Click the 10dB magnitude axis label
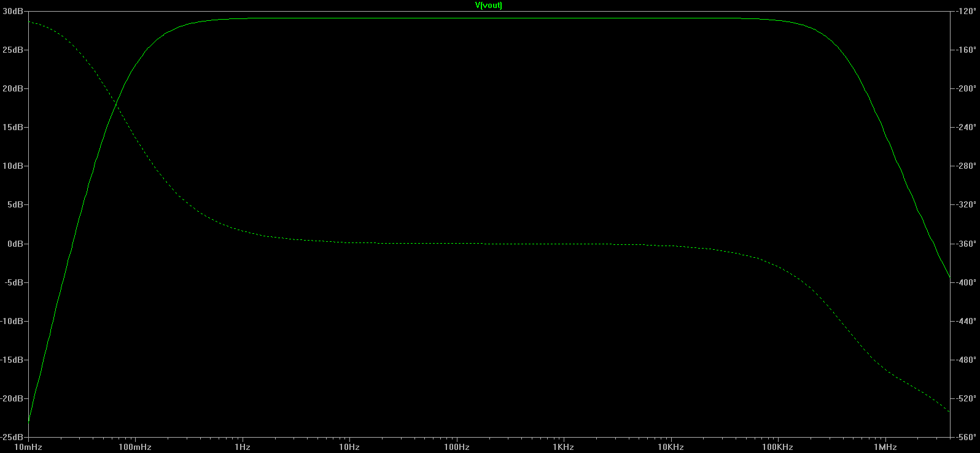Viewport: 980px width, 453px height. click(x=12, y=166)
